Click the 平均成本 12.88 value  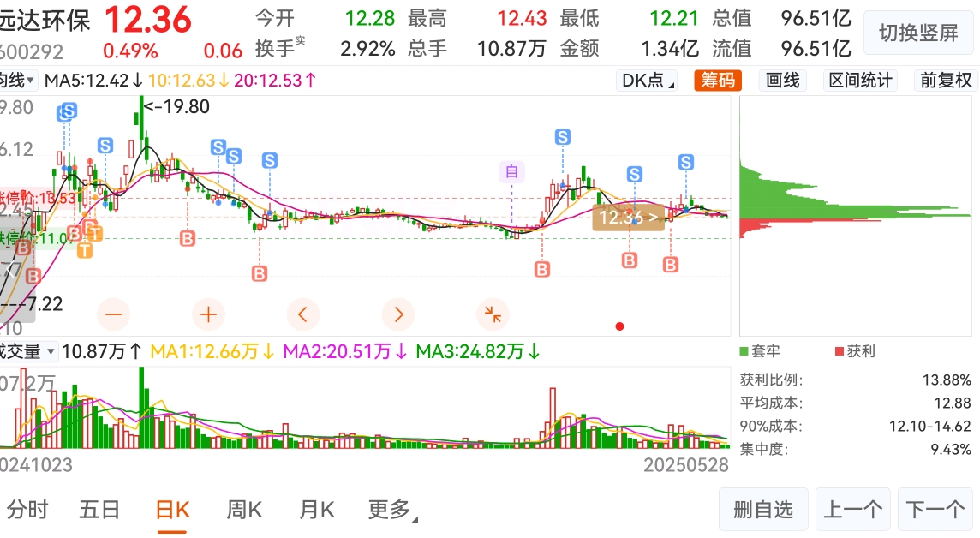coord(953,403)
